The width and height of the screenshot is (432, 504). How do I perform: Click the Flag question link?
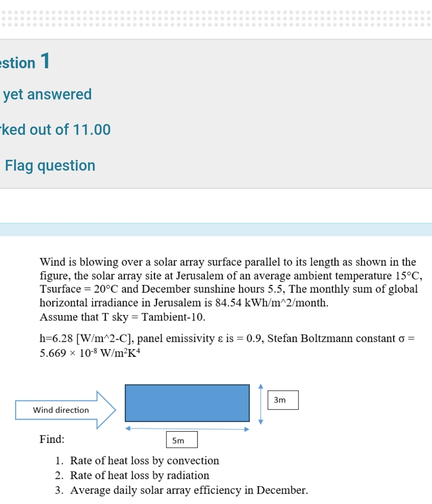(49, 165)
